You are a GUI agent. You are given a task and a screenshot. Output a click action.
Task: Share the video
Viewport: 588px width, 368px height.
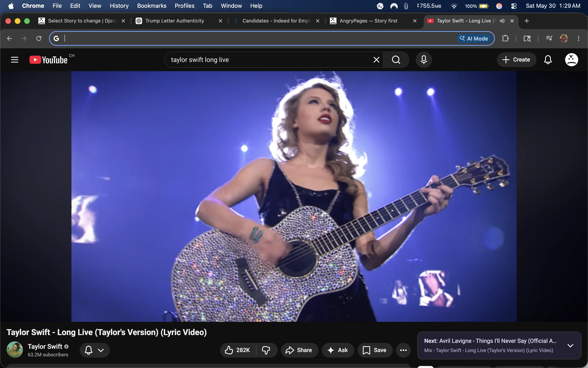(x=299, y=350)
